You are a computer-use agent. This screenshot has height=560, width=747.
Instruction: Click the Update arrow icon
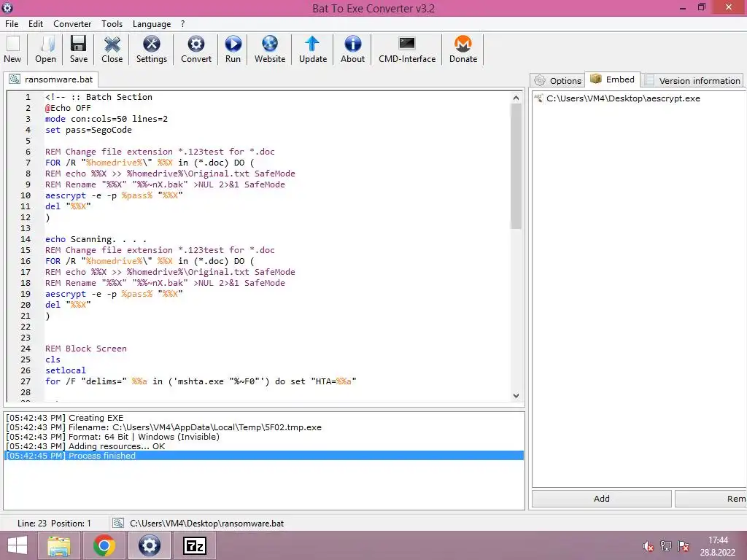pos(312,44)
